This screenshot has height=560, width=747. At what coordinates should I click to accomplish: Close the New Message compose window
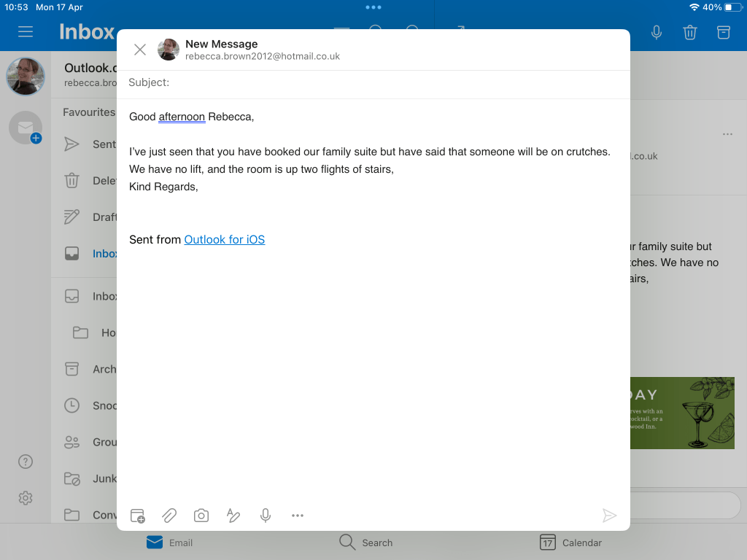140,50
